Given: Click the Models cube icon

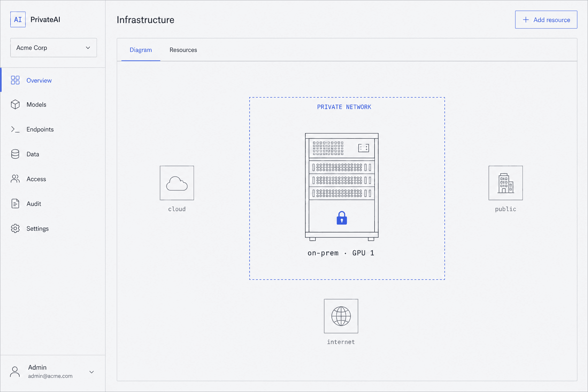Looking at the screenshot, I should pos(15,105).
